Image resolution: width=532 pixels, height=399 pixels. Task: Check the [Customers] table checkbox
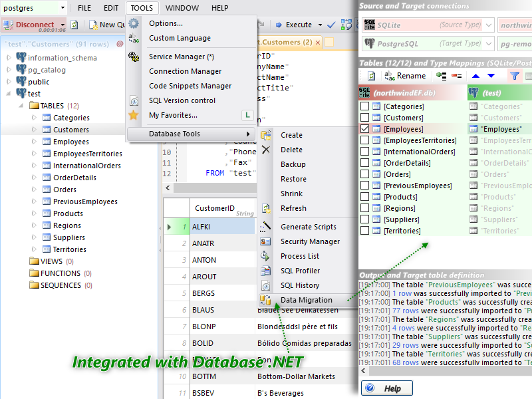pyautogui.click(x=364, y=118)
